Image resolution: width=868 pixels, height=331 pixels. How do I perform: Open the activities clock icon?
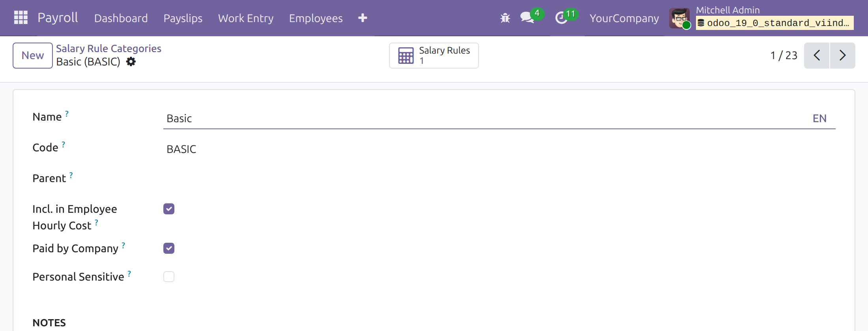561,18
